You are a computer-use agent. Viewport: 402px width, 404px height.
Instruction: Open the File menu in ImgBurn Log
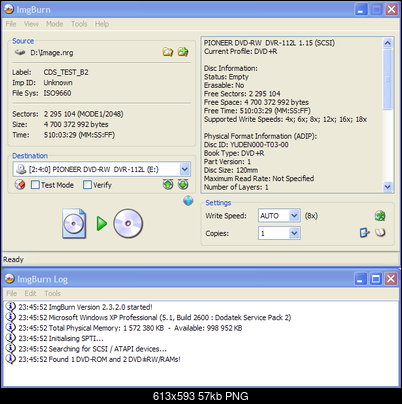(11, 293)
